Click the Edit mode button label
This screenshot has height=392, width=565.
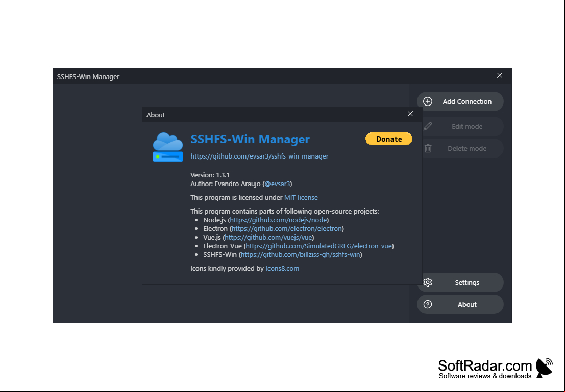467,127
